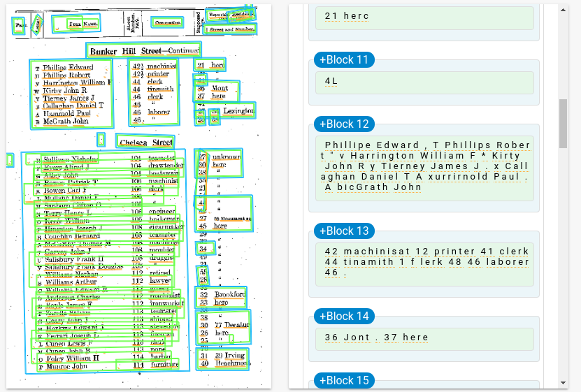Select the '36 Jont . 37 here' text

pyautogui.click(x=424, y=339)
